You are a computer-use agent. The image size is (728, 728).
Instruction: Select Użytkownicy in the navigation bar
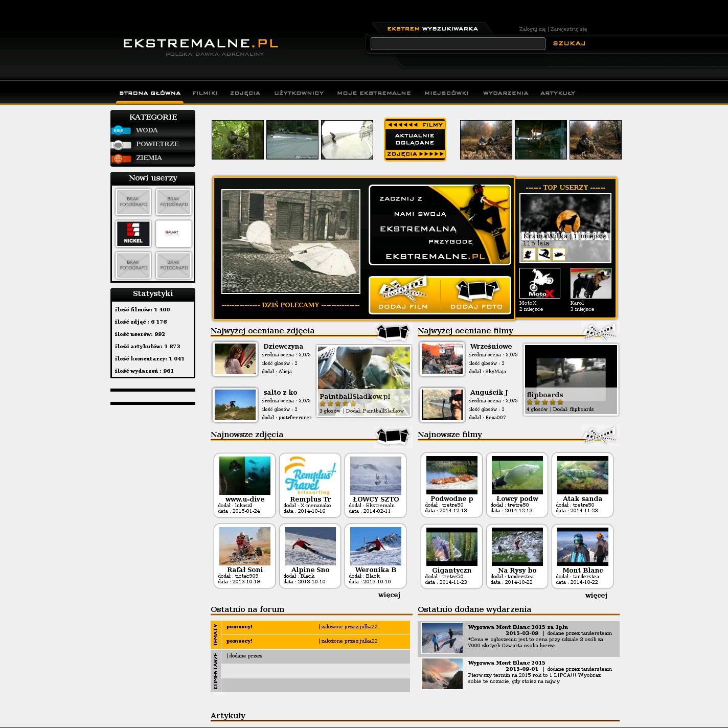click(299, 93)
